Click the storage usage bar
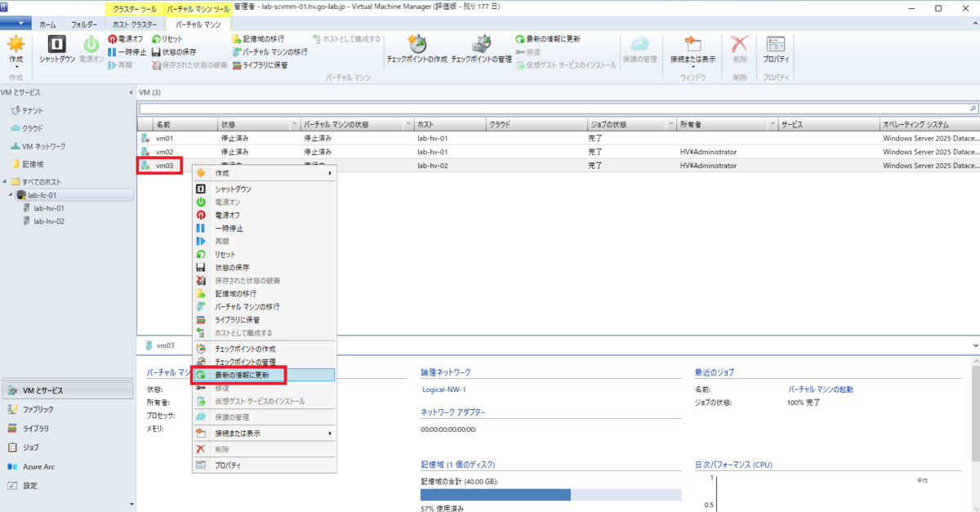 point(550,495)
